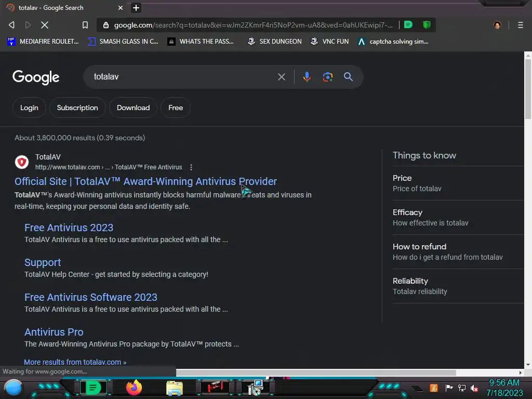The height and width of the screenshot is (399, 532).
Task: Open the padlock site information icon
Action: (106, 25)
